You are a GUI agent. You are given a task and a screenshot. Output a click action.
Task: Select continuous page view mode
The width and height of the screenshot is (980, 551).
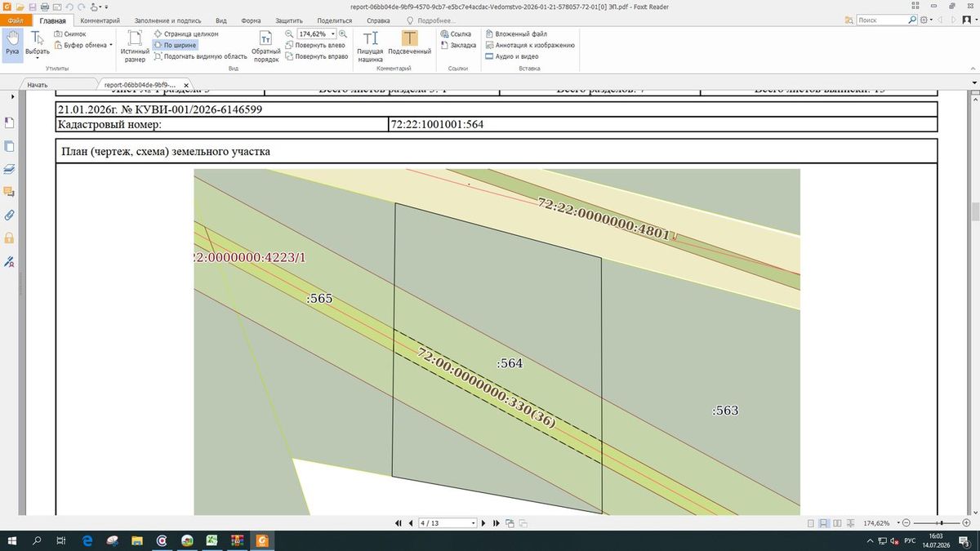tap(824, 522)
